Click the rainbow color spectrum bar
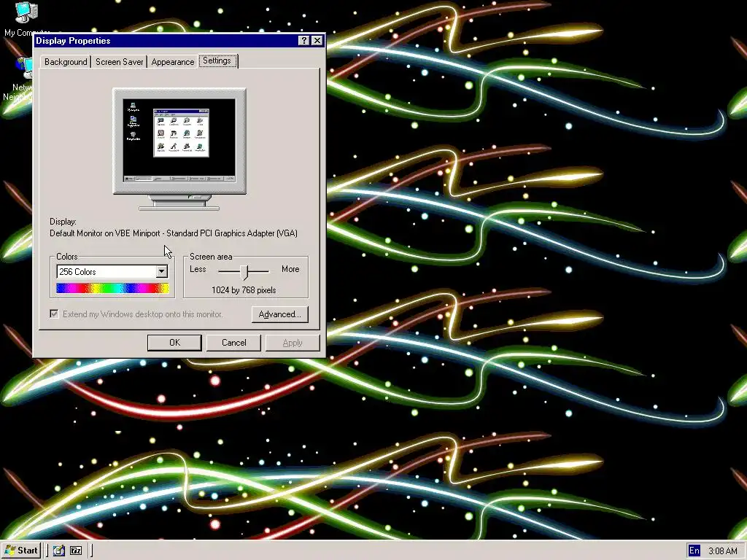 click(x=112, y=288)
